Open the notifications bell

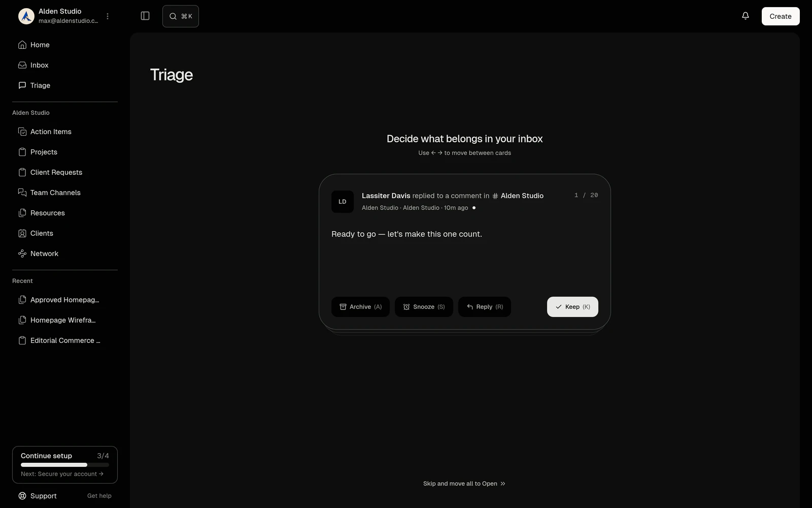tap(745, 16)
